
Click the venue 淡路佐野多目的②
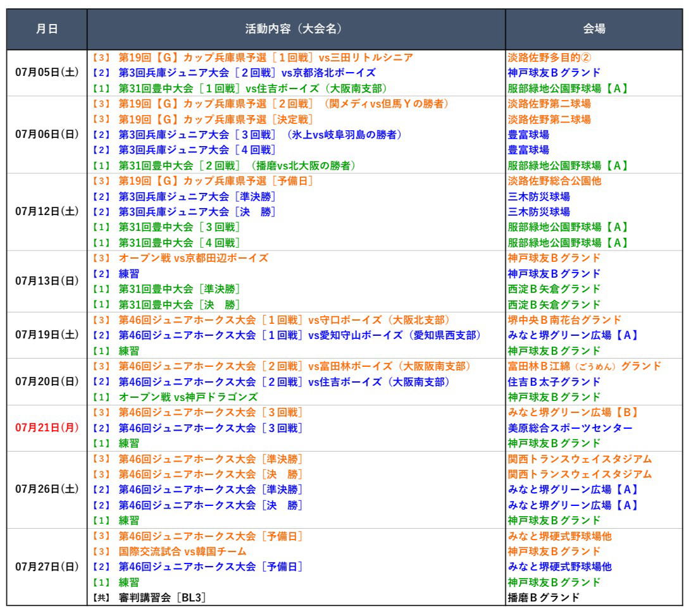pyautogui.click(x=549, y=58)
